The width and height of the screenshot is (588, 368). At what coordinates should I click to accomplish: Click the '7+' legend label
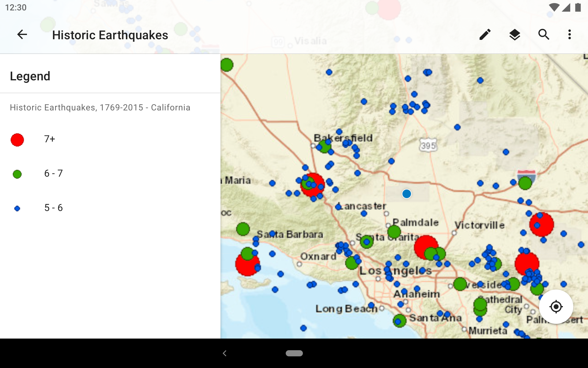[x=50, y=139]
